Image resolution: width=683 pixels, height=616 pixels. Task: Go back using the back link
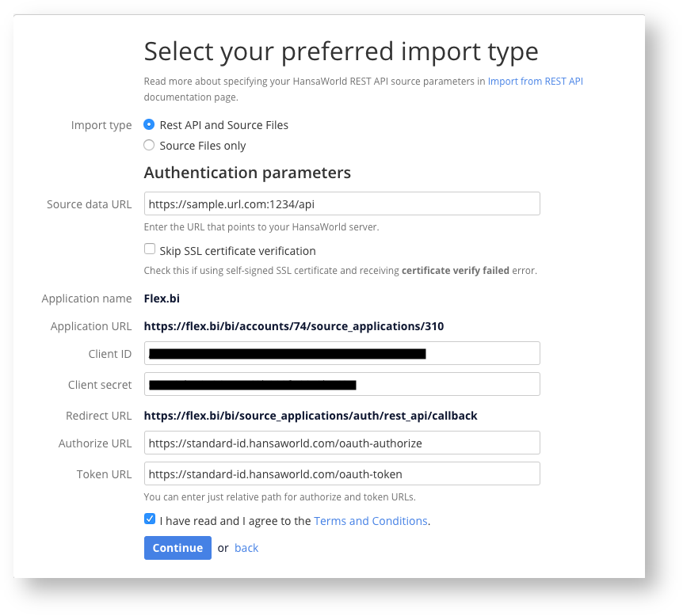[x=246, y=548]
